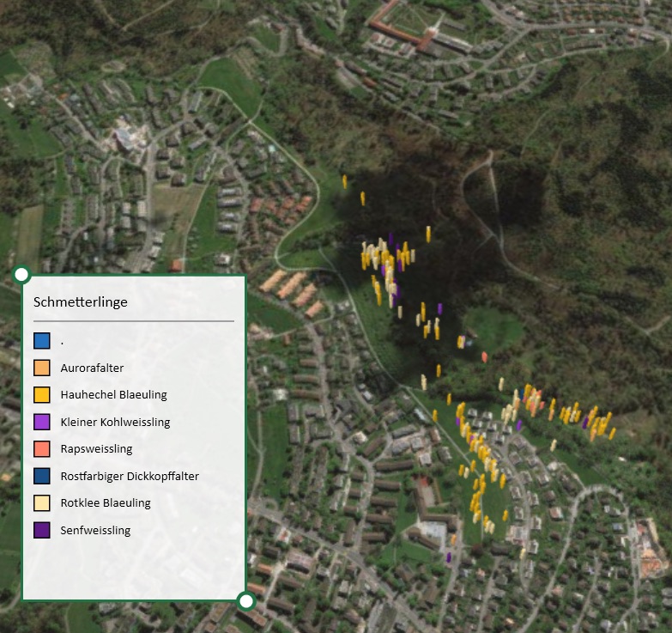Image resolution: width=672 pixels, height=633 pixels.
Task: Select the Rotklee Blaeuling legend label
Action: (x=106, y=503)
